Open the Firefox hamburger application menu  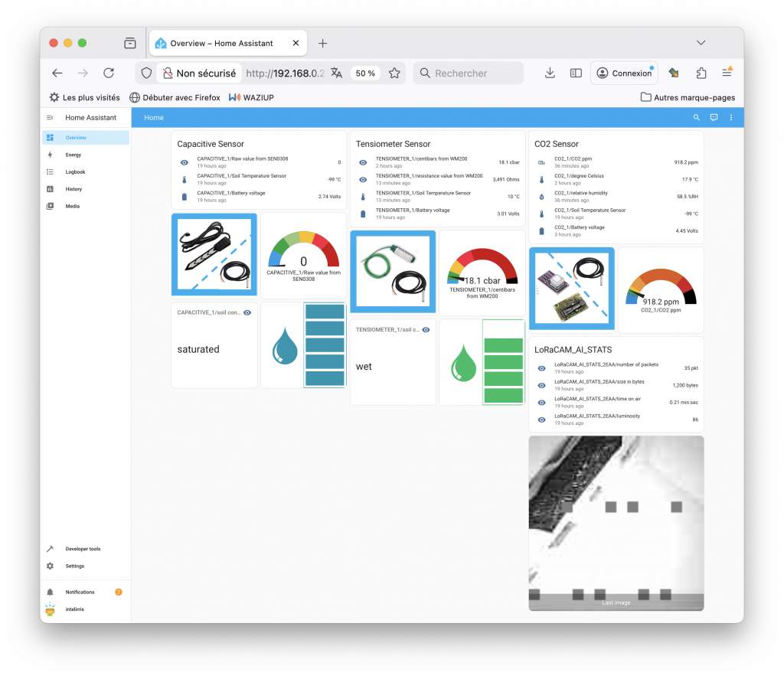(727, 73)
